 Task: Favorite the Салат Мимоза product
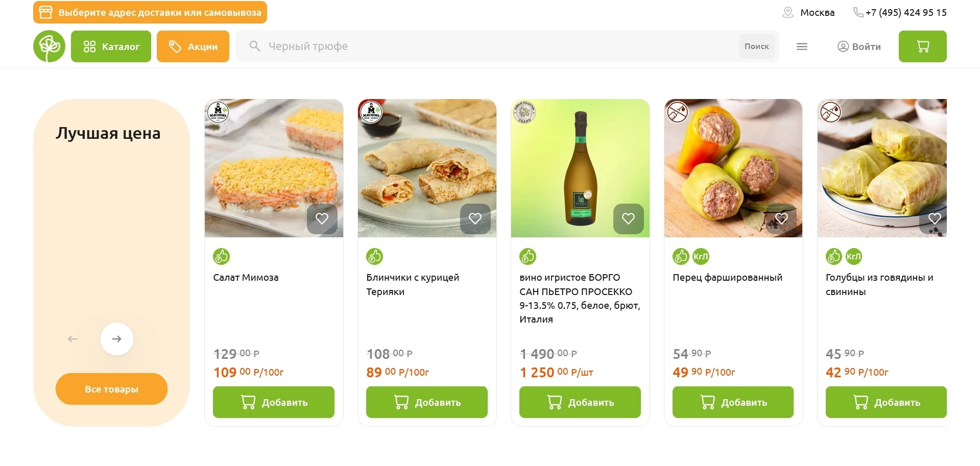[x=322, y=218]
